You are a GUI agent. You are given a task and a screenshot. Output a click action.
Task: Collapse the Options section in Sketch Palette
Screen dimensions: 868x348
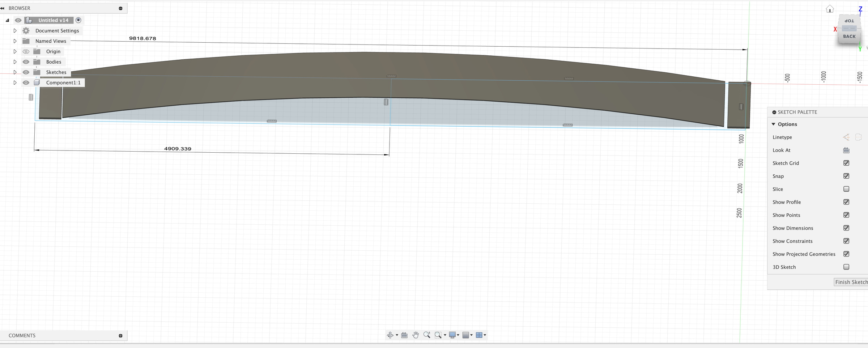[x=773, y=124]
